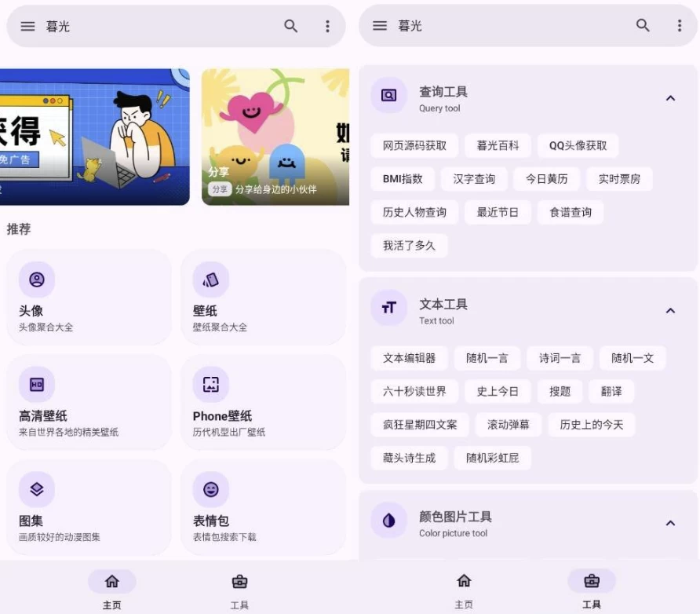Tap the 表情包 smiley face icon

click(210, 490)
